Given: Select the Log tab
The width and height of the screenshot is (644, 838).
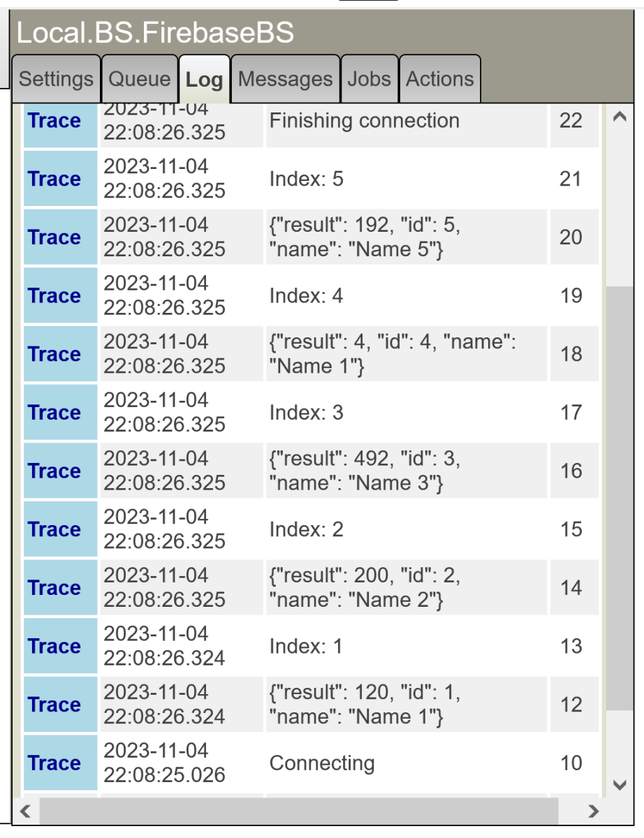Looking at the screenshot, I should click(204, 80).
